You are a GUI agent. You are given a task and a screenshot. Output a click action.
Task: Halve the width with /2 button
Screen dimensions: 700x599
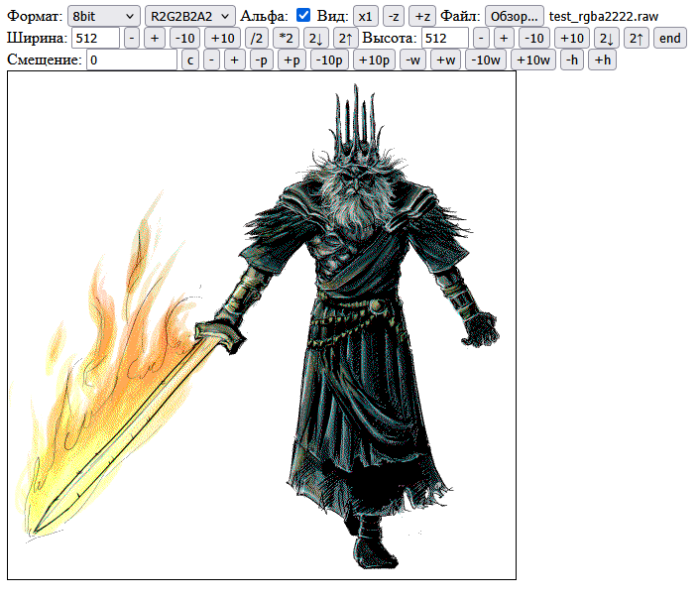coord(257,39)
